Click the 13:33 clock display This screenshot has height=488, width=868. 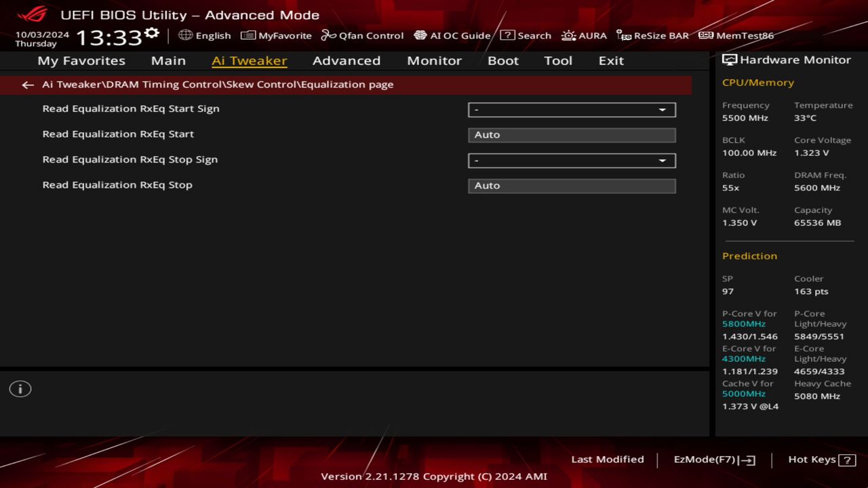pos(108,37)
